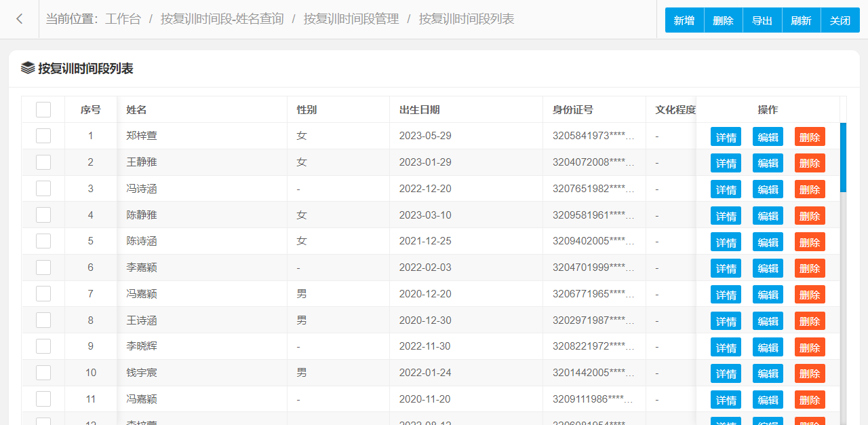Click the top toolbar 删除 button
Viewport: 868px width, 425px height.
point(724,20)
